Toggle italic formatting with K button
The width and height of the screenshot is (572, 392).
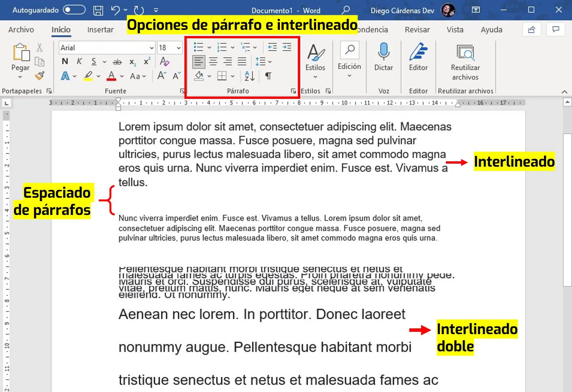pos(79,61)
